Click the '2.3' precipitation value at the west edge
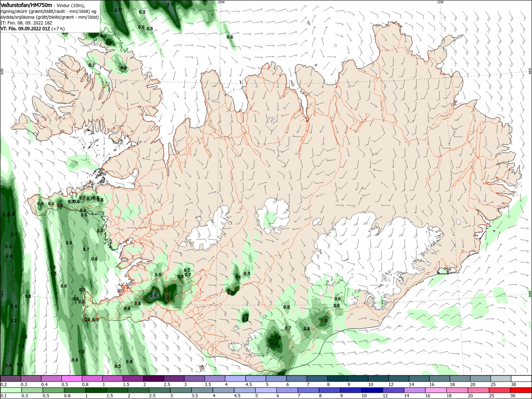 click(8, 246)
